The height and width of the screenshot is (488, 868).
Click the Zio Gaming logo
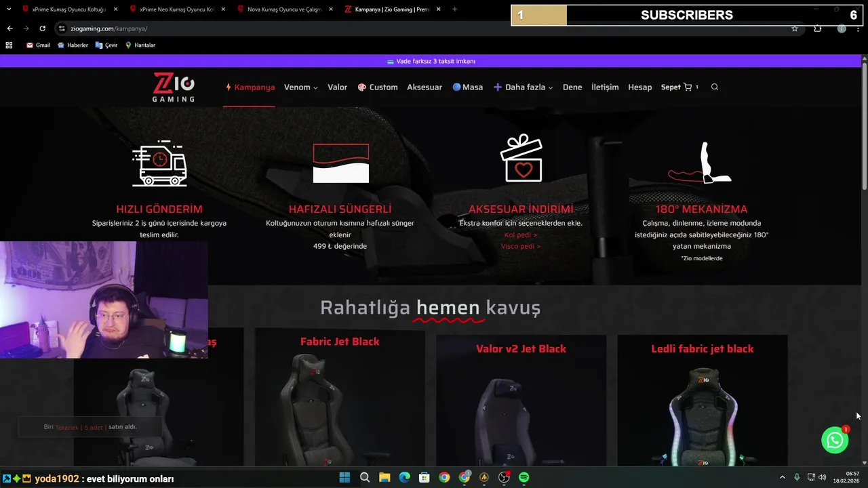point(174,87)
